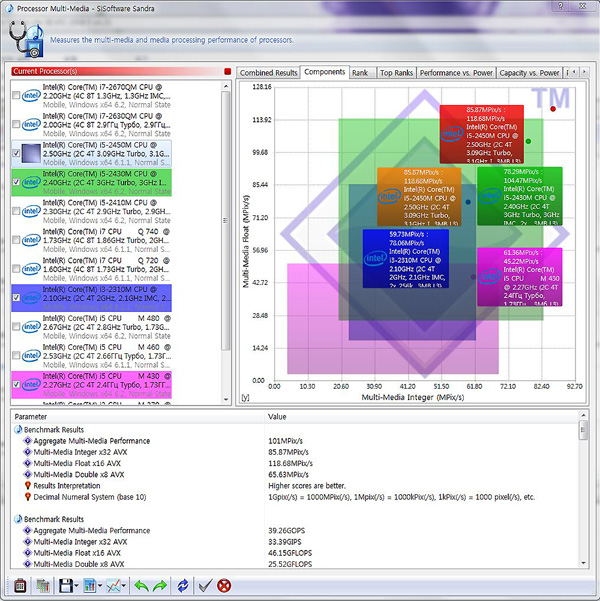Uncheck the Core i5-2450M processor checkbox
Screen dimensions: 600x601
point(16,153)
